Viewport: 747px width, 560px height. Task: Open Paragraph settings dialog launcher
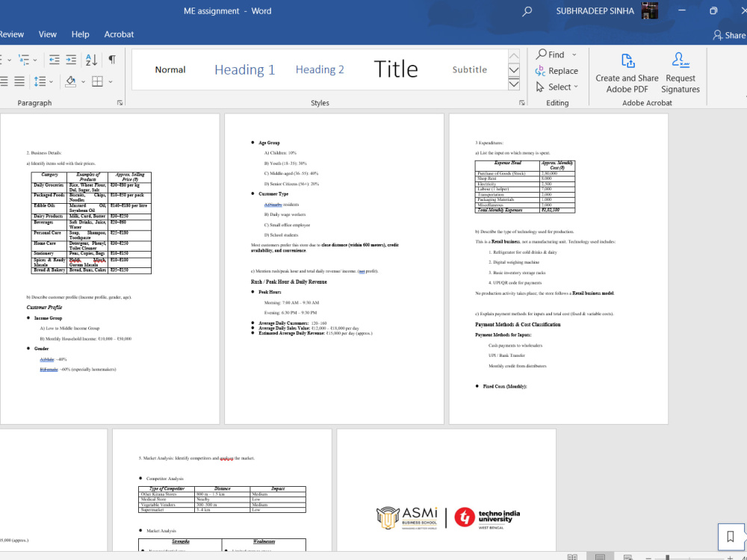120,103
